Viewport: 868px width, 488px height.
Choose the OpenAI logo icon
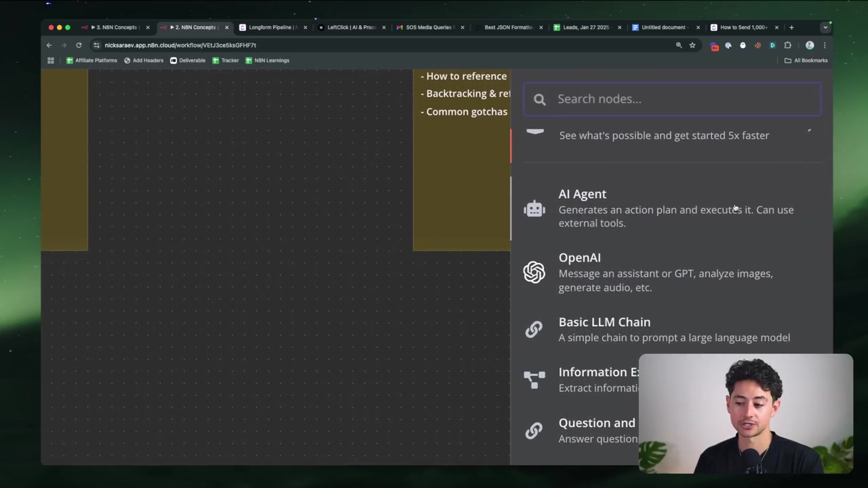tap(534, 272)
